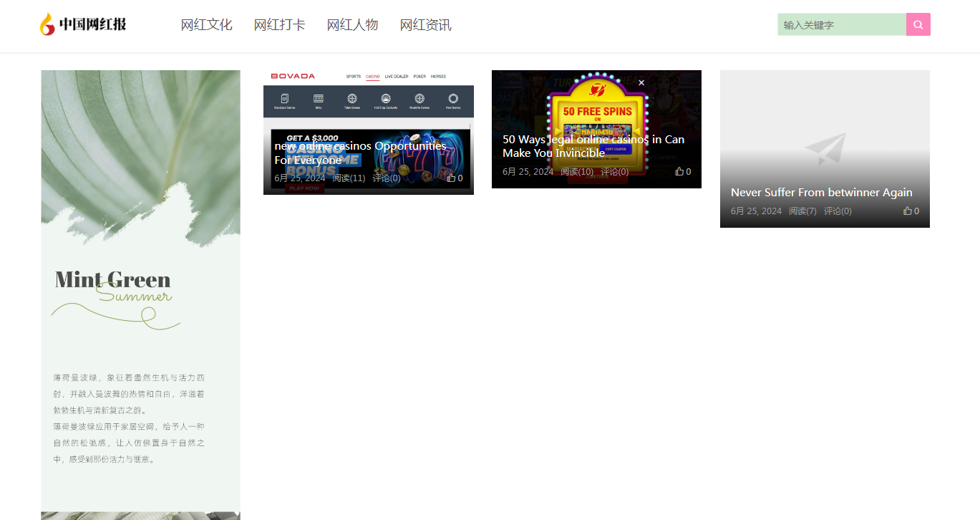Viewport: 980px width, 520px height.
Task: Click the date on 'betwinner' card
Action: point(756,211)
